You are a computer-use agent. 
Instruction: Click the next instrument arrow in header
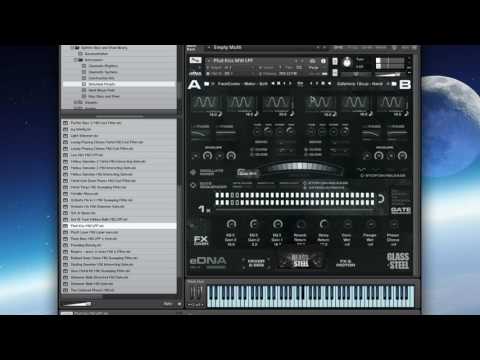tap(302, 61)
